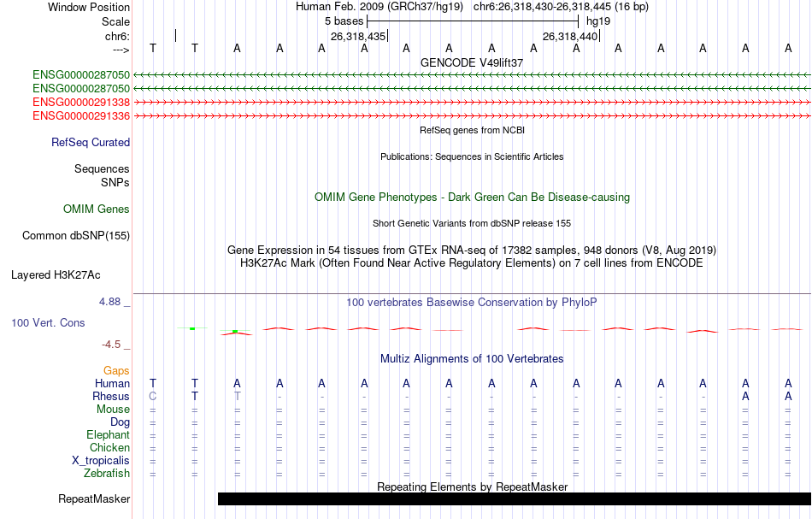Open the ENSG00000291338 transcript label

click(x=81, y=102)
